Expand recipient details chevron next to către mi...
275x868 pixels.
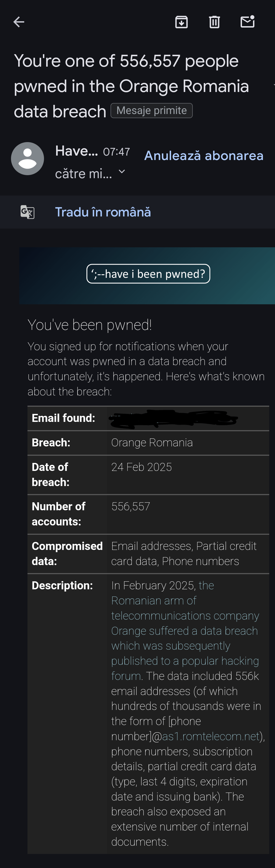point(122,172)
